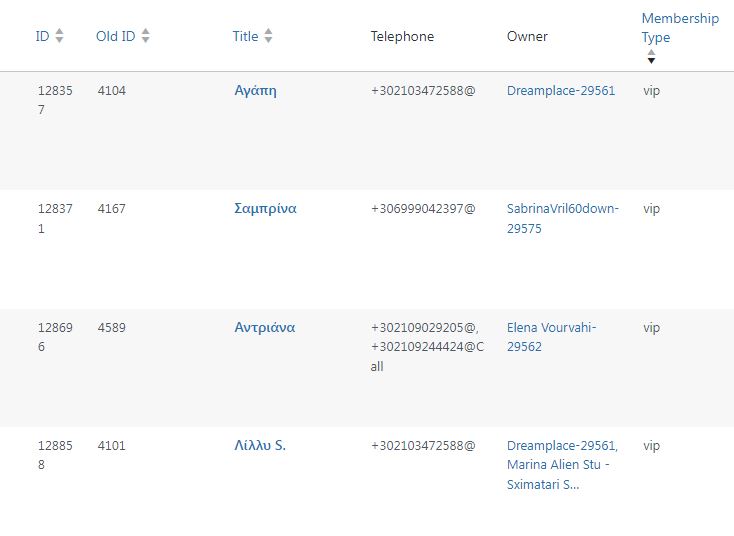Click the Owner column header
Image resolution: width=734 pixels, height=536 pixels.
(x=527, y=36)
